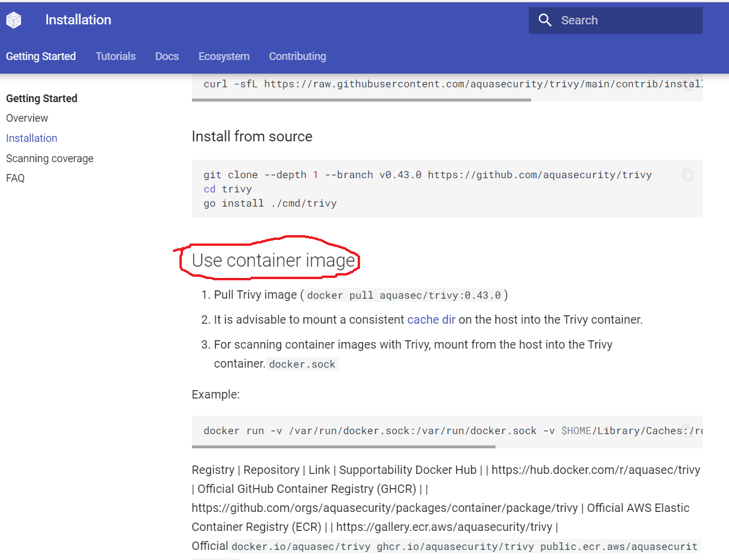Viewport: 729px width, 560px height.
Task: Open FAQ in the sidebar
Action: coord(15,178)
